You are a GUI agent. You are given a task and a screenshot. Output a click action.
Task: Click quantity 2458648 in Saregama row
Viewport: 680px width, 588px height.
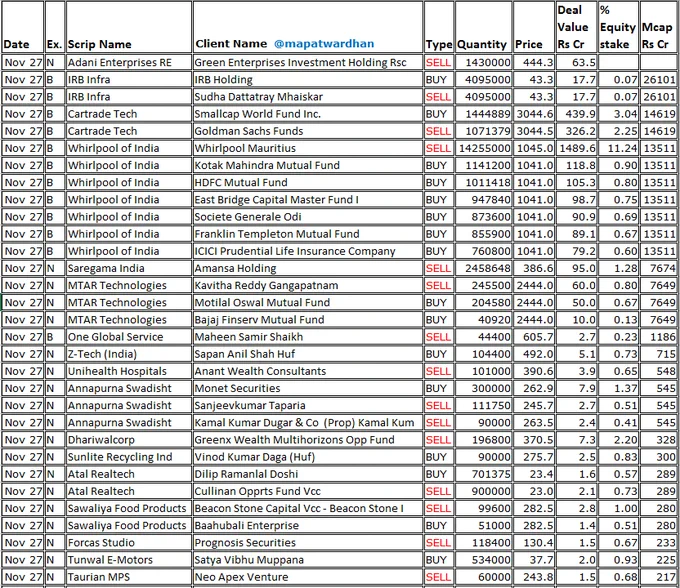(x=483, y=268)
